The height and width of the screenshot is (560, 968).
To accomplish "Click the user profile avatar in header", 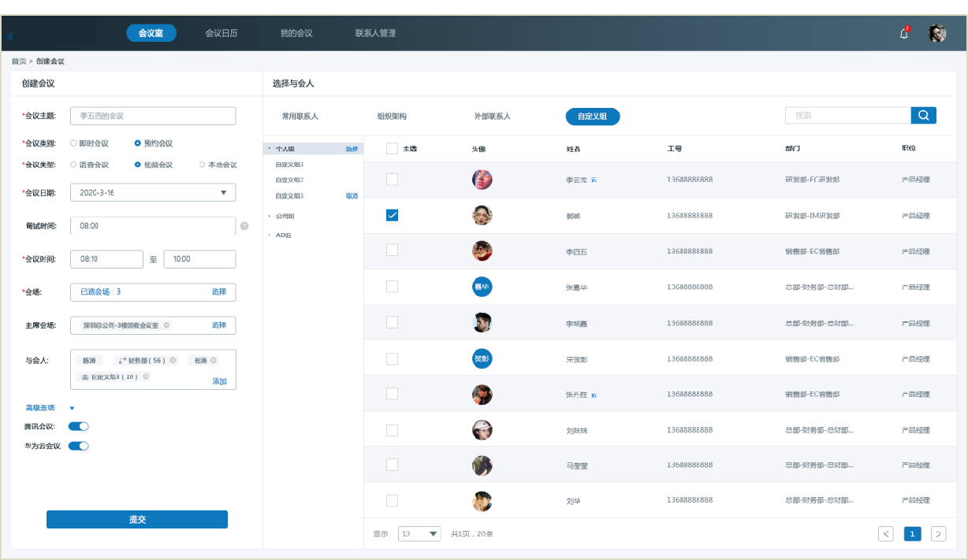I will click(x=937, y=34).
